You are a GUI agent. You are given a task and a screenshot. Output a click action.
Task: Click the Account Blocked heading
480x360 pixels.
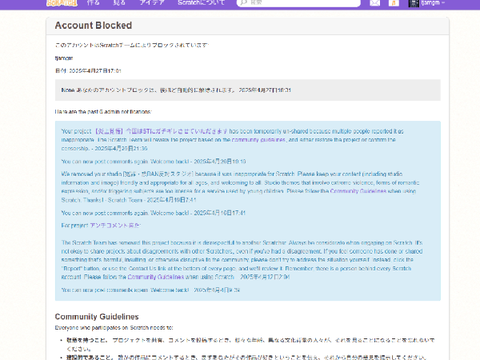(x=93, y=25)
